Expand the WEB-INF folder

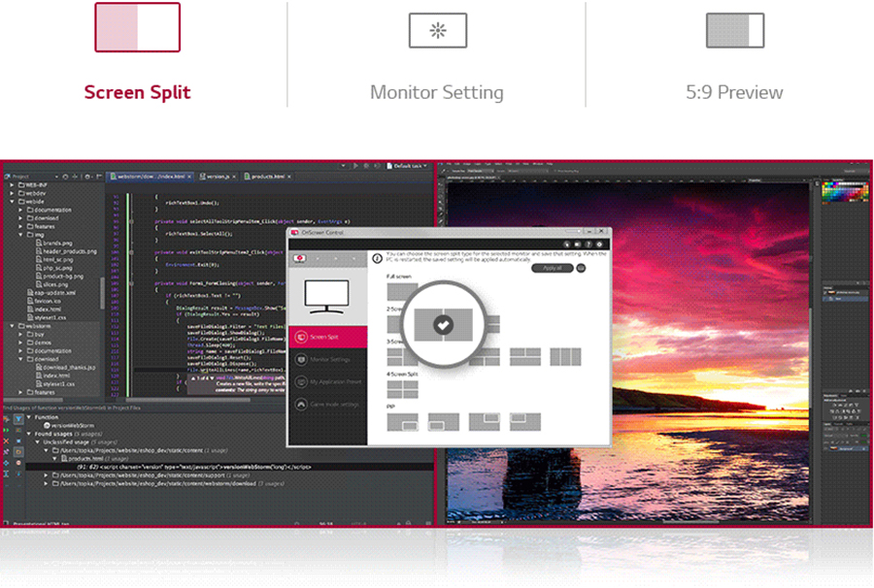click(13, 185)
